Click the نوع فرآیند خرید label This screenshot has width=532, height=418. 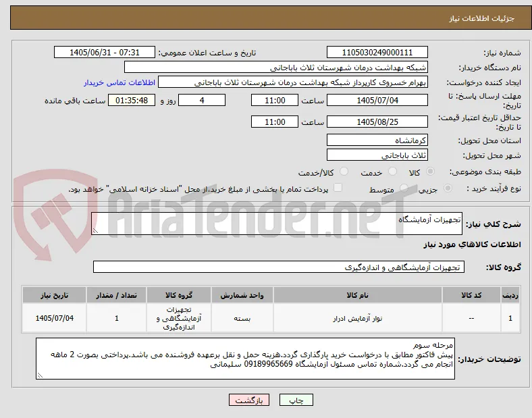(494, 188)
